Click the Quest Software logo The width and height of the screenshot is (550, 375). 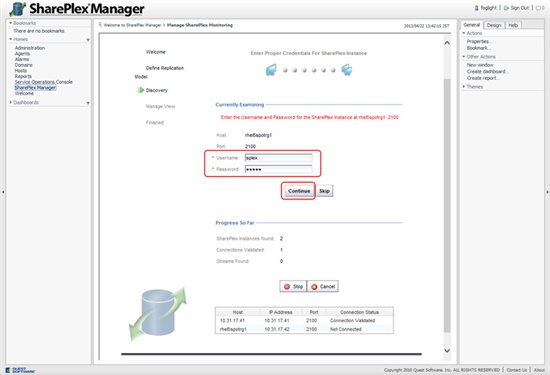click(21, 370)
